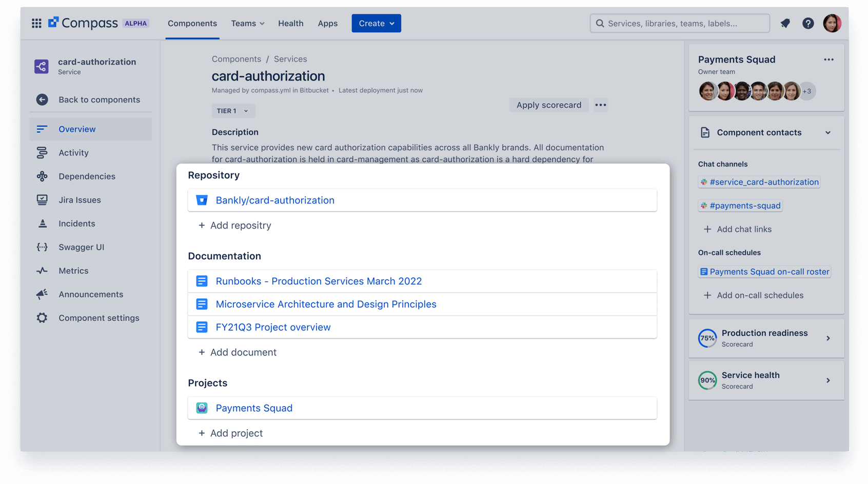This screenshot has height=484, width=868.
Task: Open more actions next to Apply scorecard
Action: pyautogui.click(x=601, y=105)
